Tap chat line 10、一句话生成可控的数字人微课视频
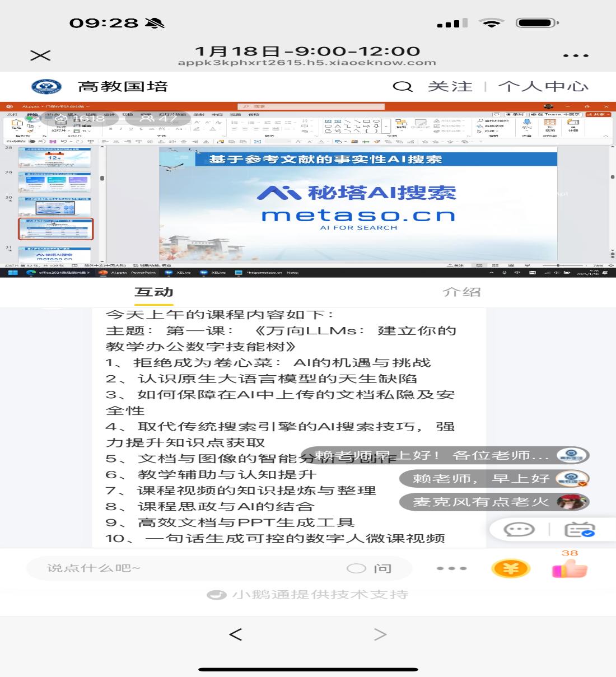This screenshot has height=677, width=616. (276, 538)
